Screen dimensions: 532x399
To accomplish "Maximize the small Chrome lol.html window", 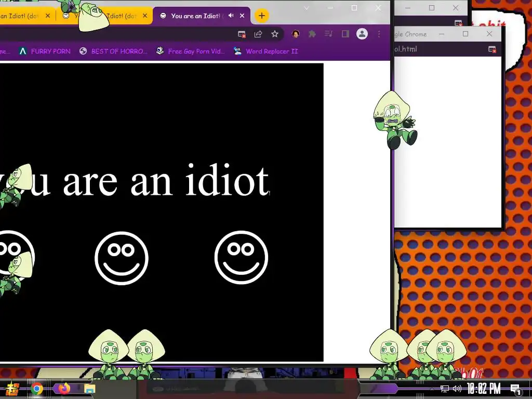I will [x=465, y=34].
